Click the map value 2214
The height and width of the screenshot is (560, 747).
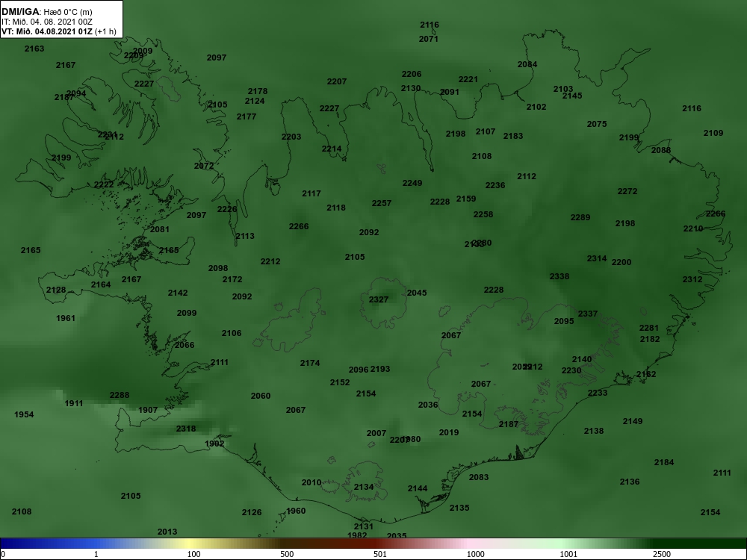point(332,149)
